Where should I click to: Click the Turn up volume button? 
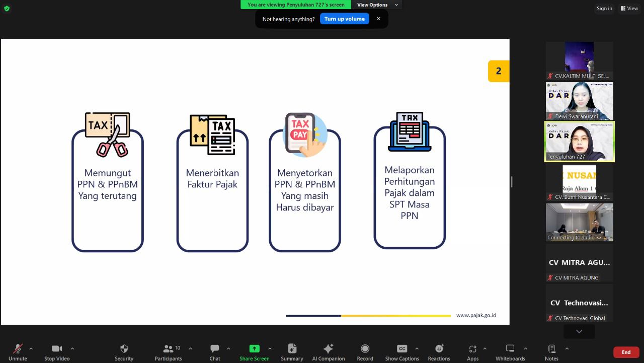tap(344, 19)
